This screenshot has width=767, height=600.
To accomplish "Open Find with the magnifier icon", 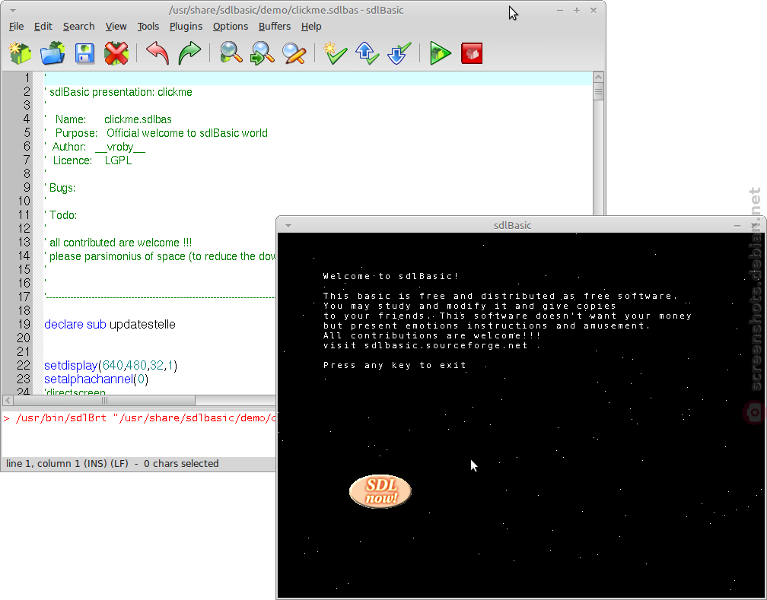I will coord(231,53).
